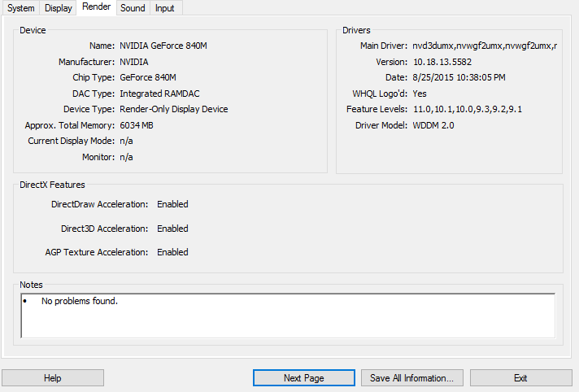This screenshot has height=392, width=579.
Task: Click Direct3D Acceleration 'Enabled' value
Action: point(172,229)
